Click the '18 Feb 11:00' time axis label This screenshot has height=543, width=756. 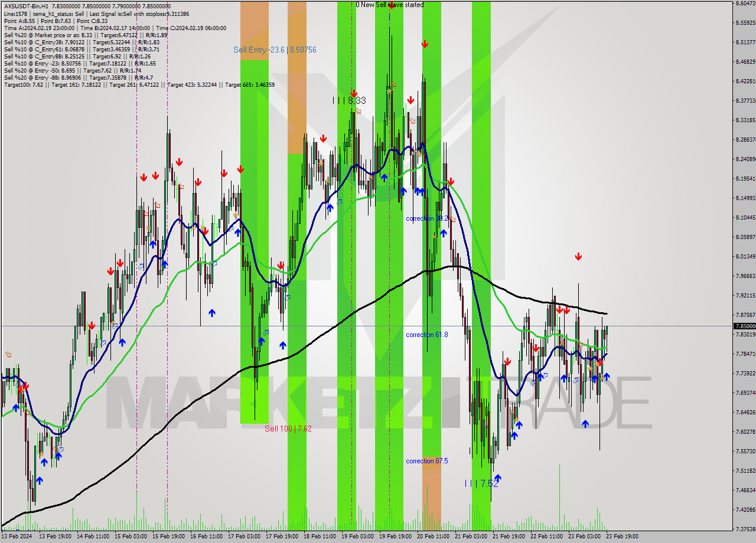320,536
